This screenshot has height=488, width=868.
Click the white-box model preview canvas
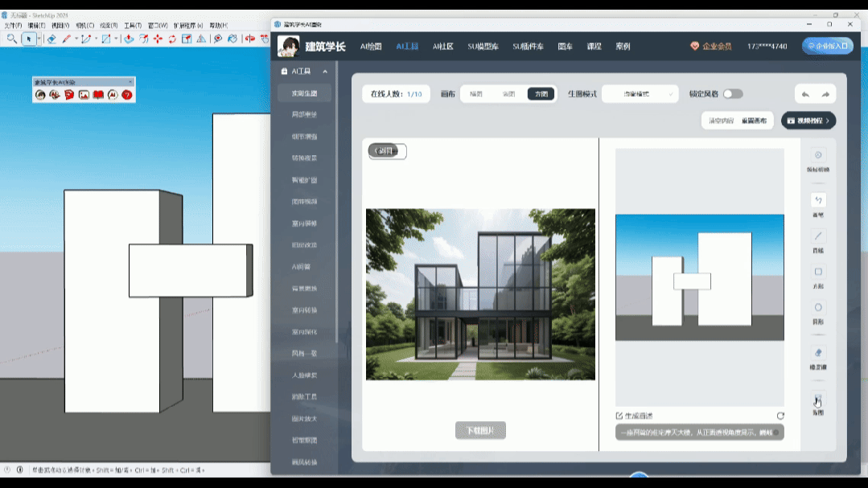pyautogui.click(x=700, y=277)
